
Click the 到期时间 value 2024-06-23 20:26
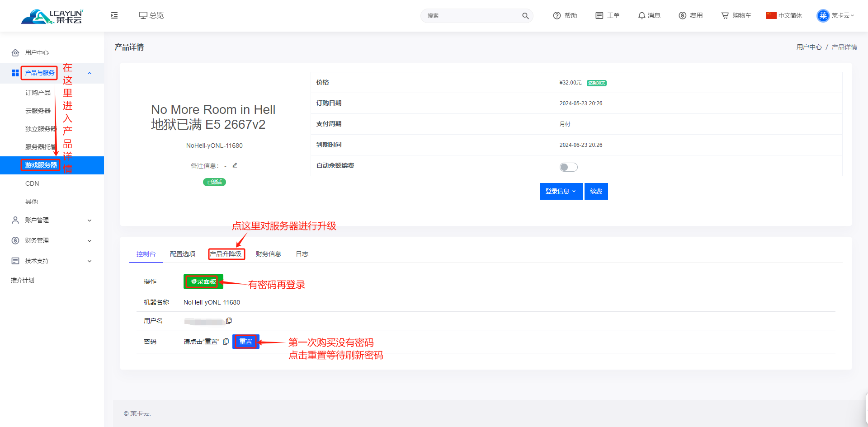pyautogui.click(x=581, y=145)
